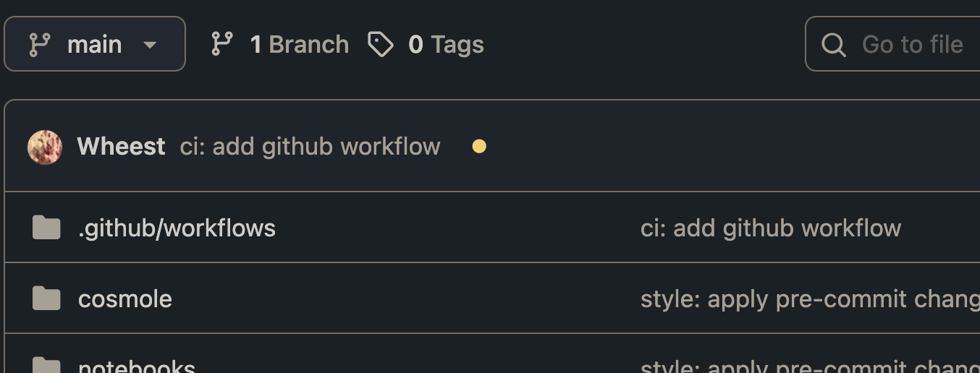Focus the Go to file search field
This screenshot has width=980, height=373.
coord(912,45)
